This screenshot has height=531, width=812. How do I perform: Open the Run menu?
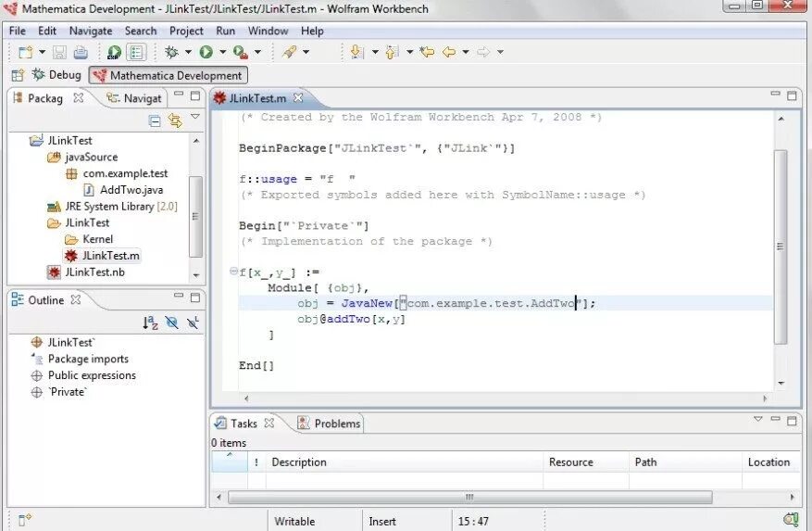click(x=225, y=32)
